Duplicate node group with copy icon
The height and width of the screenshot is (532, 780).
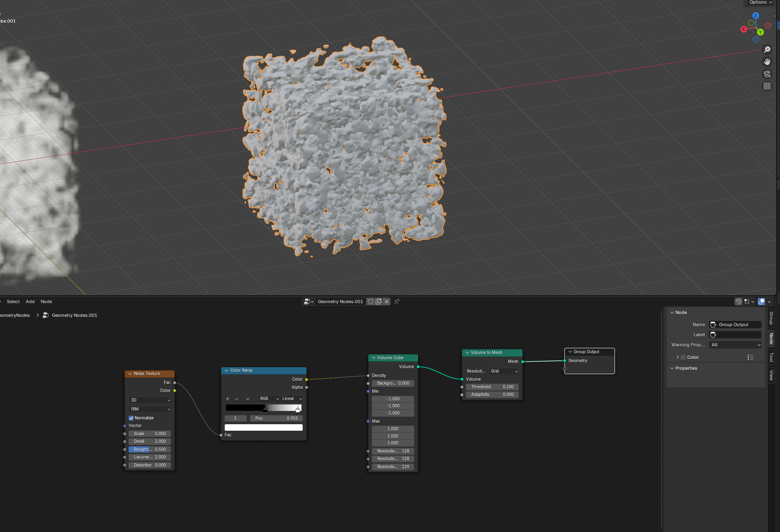click(x=378, y=302)
